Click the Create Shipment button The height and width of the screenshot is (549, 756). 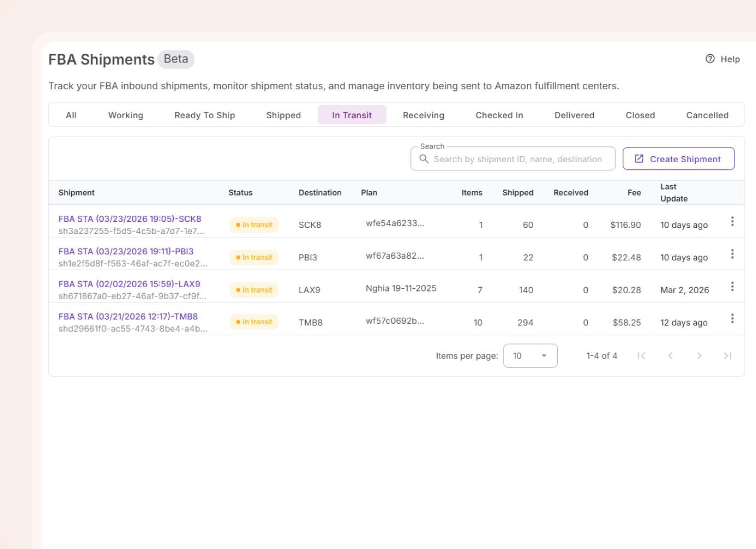point(679,158)
